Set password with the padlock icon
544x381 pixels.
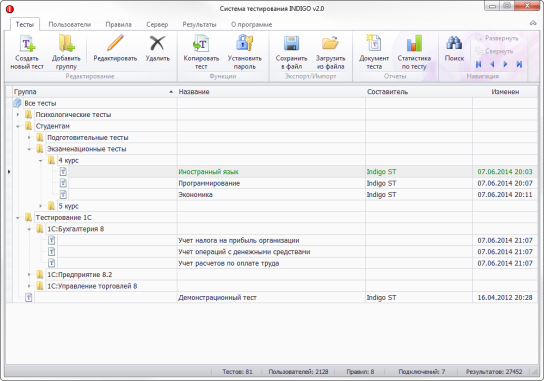[245, 43]
